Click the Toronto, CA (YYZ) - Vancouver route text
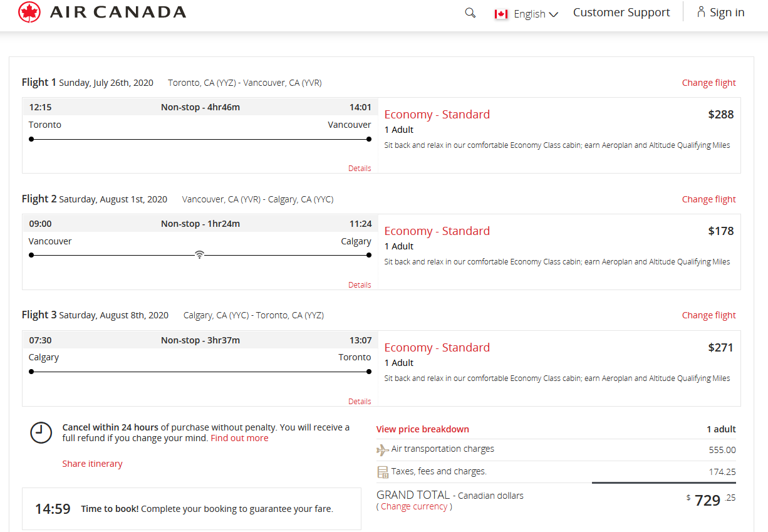Viewport: 768px width, 532px height. (245, 83)
